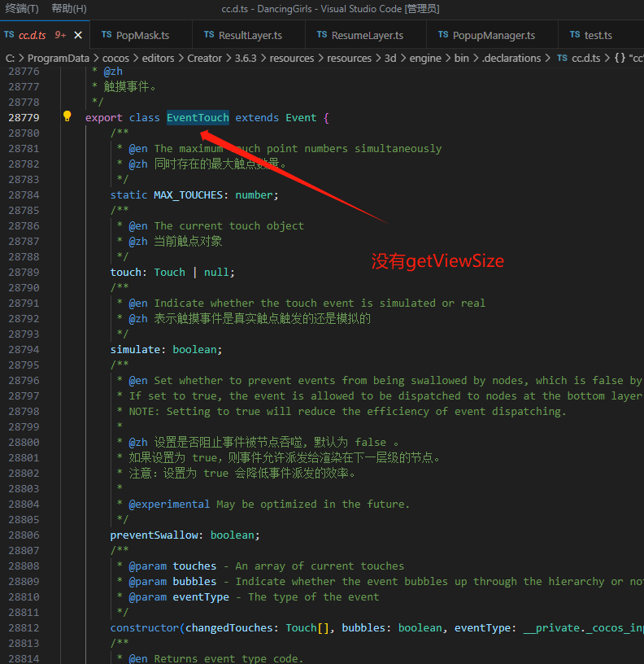Open first resources breadcrumb segment
644x664 pixels.
[292, 58]
